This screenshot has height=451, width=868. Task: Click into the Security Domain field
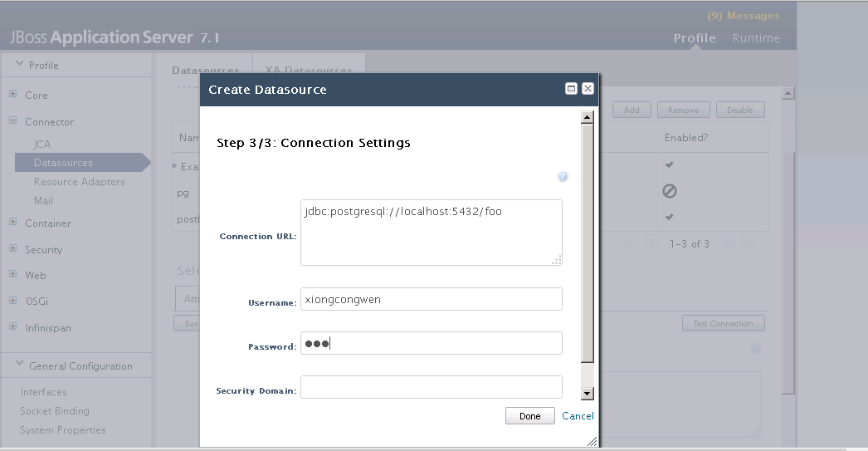(431, 387)
